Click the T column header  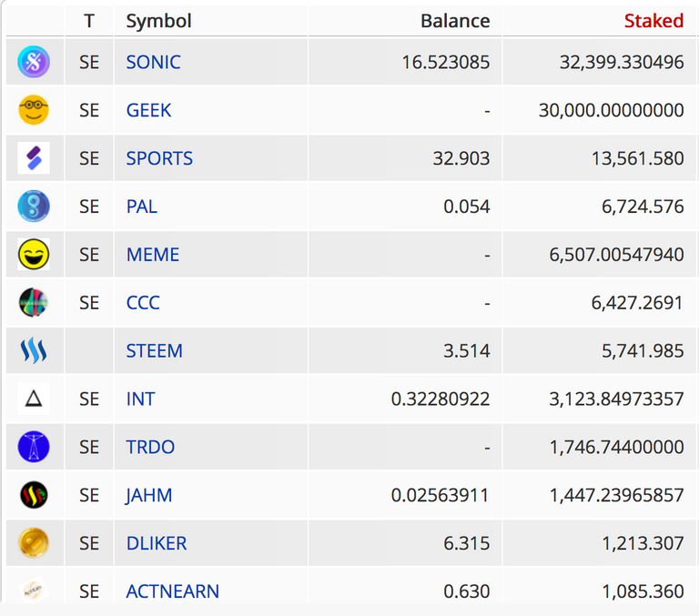(89, 21)
